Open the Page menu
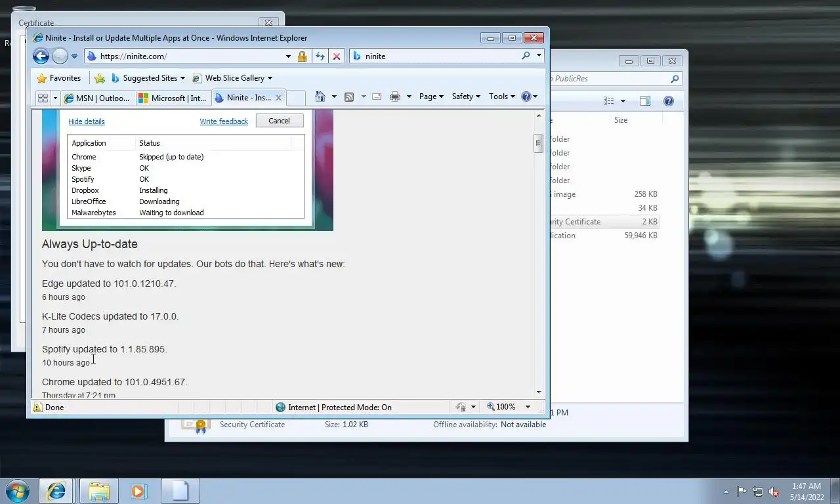Screen dimensions: 840x504 coord(431,96)
